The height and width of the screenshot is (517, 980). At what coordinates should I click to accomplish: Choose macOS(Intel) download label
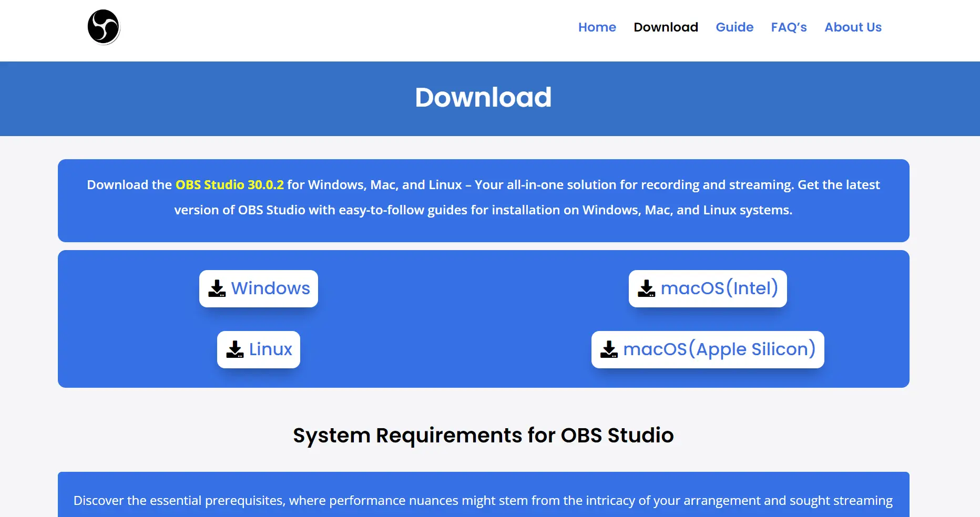[x=719, y=288]
